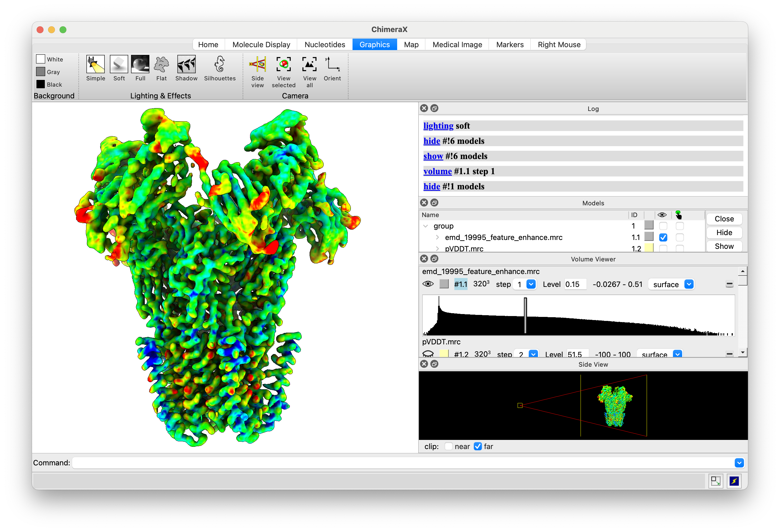Toggle shown checkbox for group model

pyautogui.click(x=663, y=226)
